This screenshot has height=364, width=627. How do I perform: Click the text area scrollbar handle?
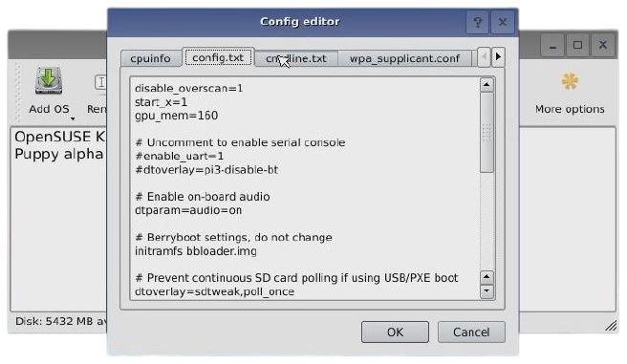coord(486,133)
